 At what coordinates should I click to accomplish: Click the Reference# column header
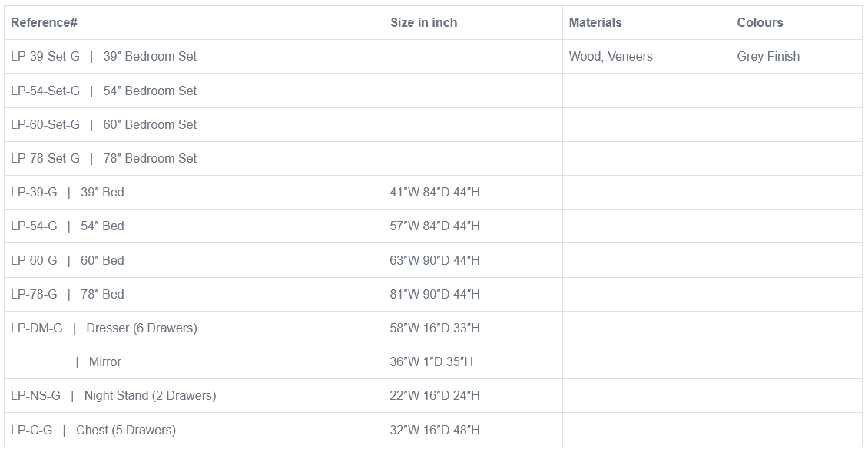[x=44, y=23]
